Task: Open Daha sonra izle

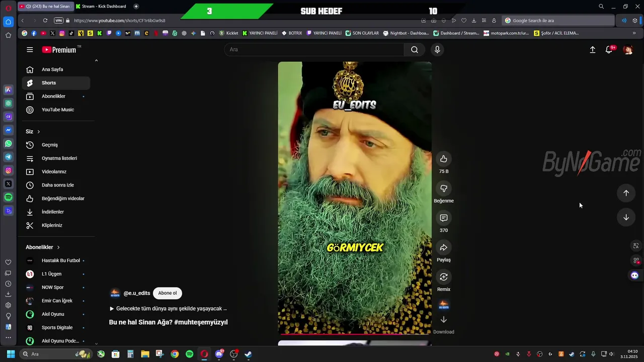Action: click(56, 185)
